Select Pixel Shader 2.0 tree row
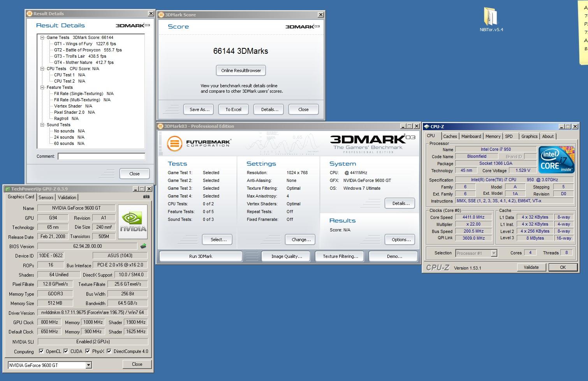Viewport: 588px width, 381px height. 74,112
